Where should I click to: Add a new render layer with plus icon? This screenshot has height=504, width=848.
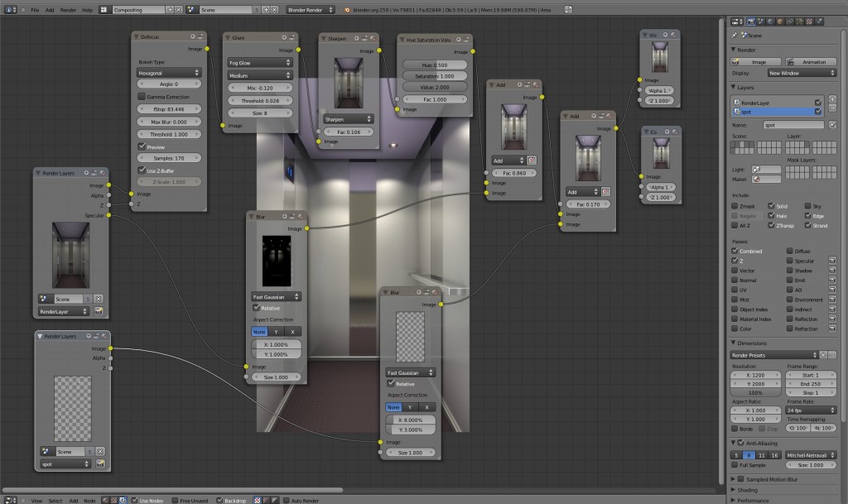[832, 99]
